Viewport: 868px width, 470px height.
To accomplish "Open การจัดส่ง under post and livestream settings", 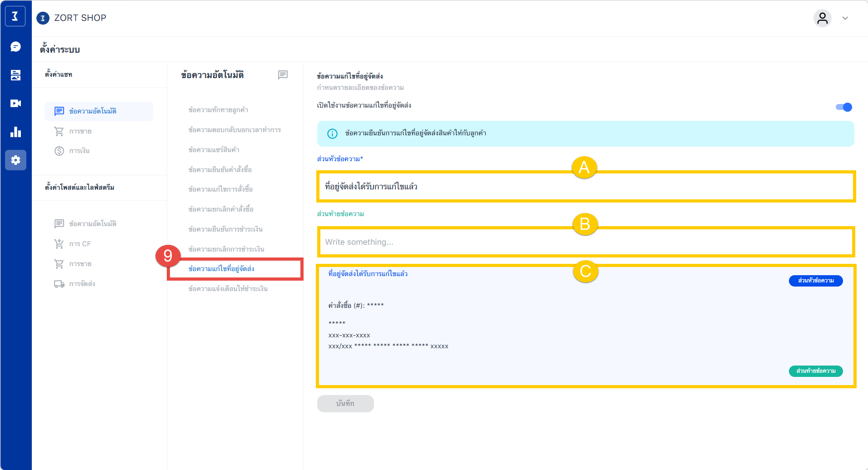I will tap(82, 284).
